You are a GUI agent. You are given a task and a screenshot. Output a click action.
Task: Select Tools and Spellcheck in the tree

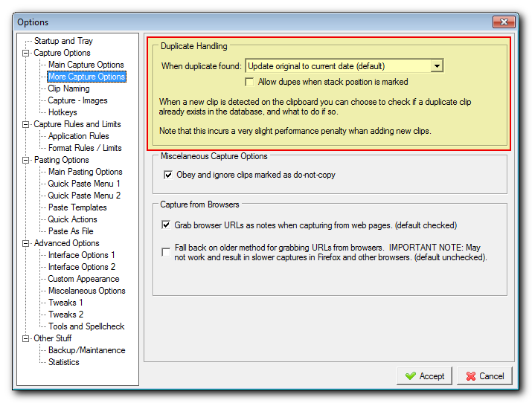tap(86, 326)
